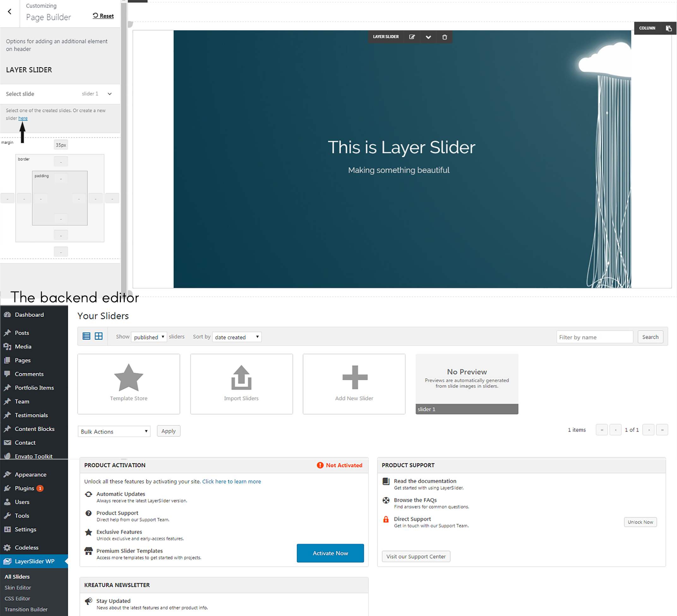Image resolution: width=677 pixels, height=616 pixels.
Task: Click the Reset link in Page Builder
Action: click(104, 16)
